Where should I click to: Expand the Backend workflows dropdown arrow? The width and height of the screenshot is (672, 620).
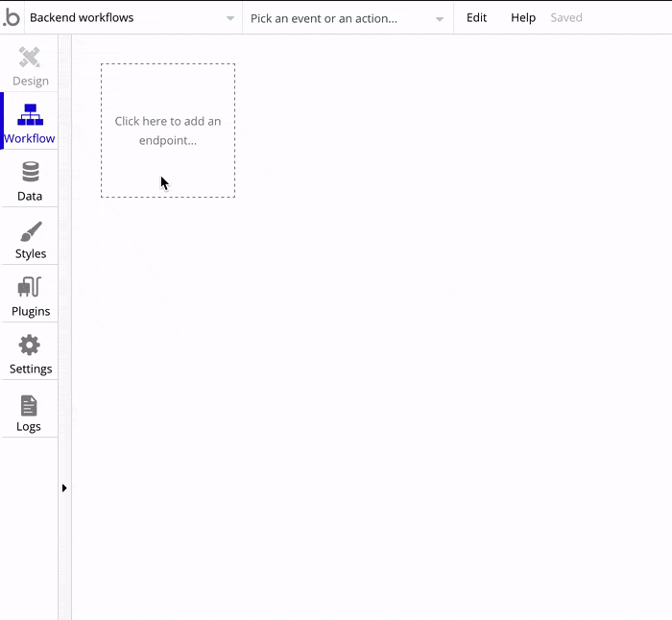click(230, 18)
